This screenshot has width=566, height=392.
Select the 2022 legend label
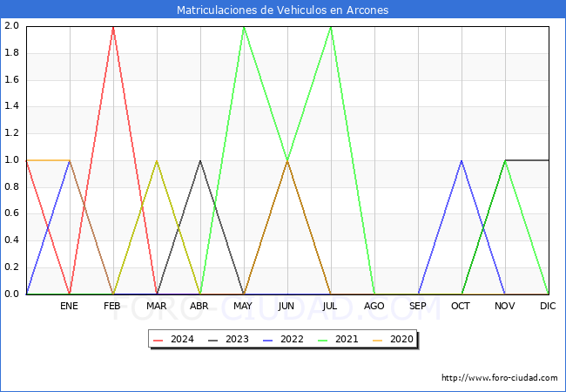[292, 340]
